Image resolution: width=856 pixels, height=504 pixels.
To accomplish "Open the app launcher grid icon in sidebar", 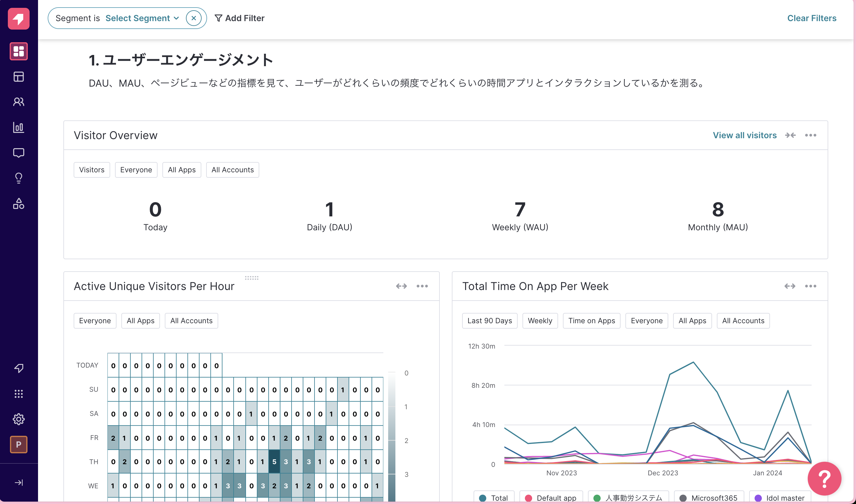I will 19,394.
